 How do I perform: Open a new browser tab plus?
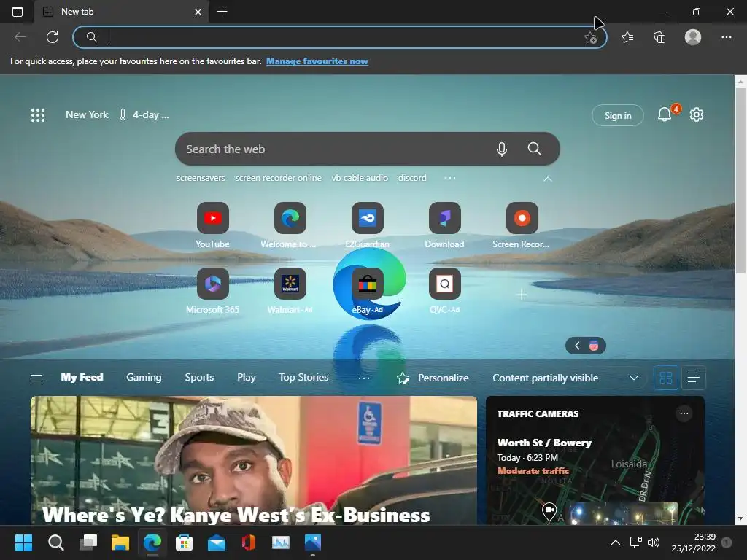(x=222, y=12)
